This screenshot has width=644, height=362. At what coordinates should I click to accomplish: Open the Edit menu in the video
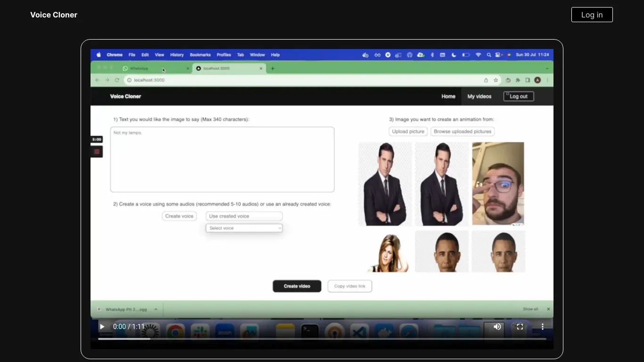145,55
